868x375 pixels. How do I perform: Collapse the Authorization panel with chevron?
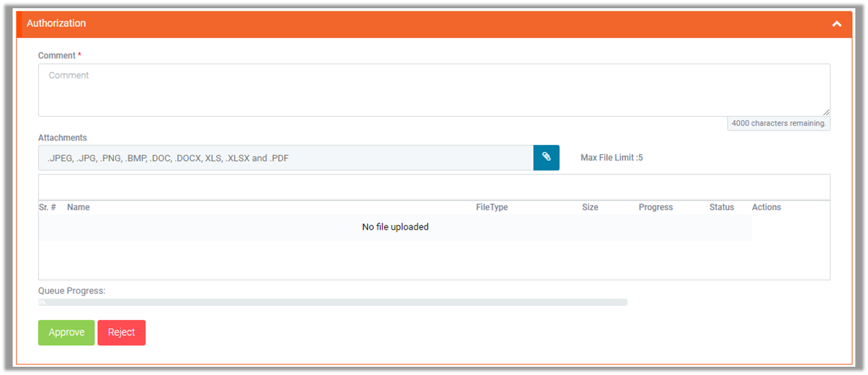pyautogui.click(x=836, y=24)
